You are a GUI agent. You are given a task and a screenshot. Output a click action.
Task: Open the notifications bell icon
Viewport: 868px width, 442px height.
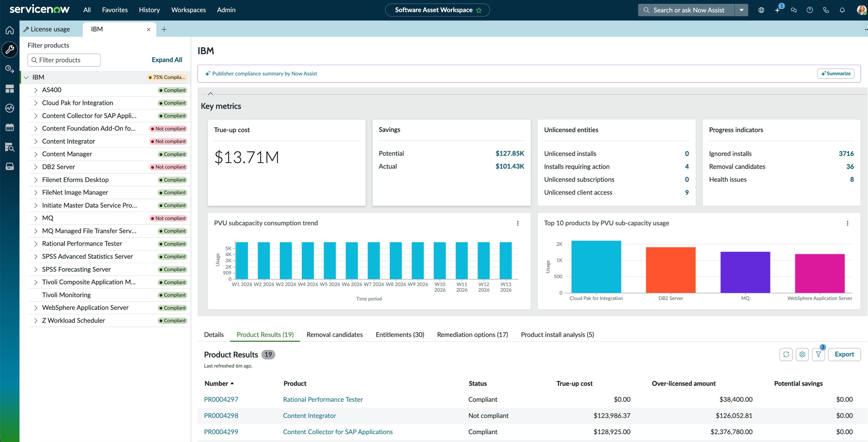tap(842, 10)
